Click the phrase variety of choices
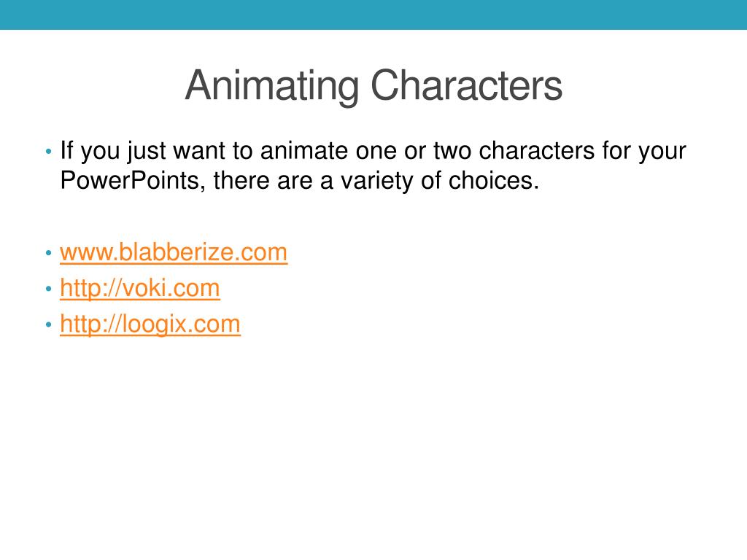 point(440,181)
